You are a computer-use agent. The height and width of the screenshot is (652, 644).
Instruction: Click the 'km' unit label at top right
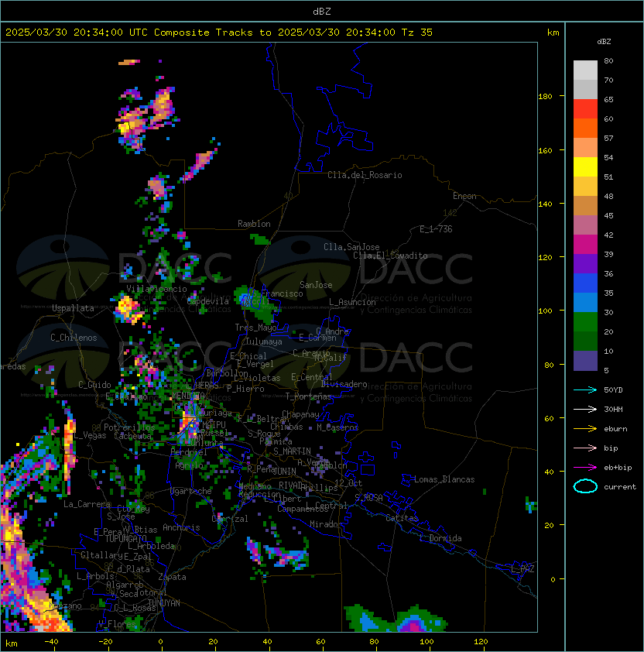tap(553, 33)
